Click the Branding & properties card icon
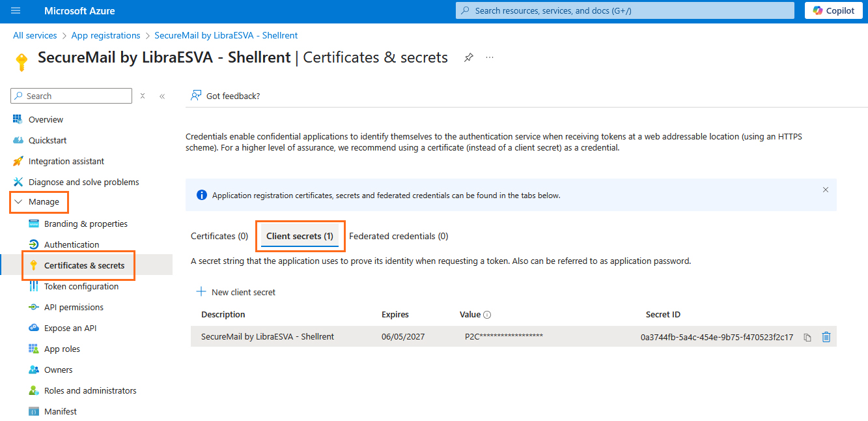 point(34,224)
